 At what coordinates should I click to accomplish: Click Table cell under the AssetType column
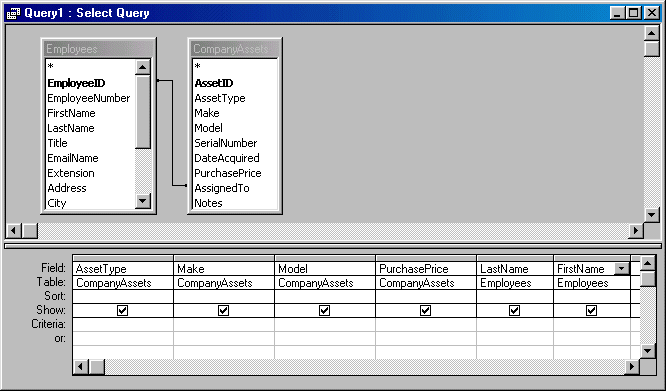(123, 283)
